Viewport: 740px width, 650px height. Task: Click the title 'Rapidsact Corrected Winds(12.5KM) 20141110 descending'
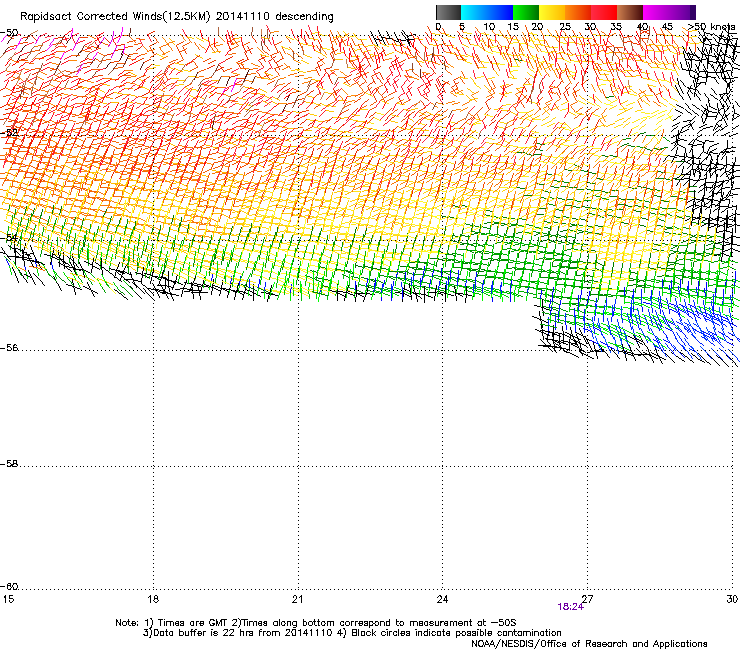coord(177,17)
